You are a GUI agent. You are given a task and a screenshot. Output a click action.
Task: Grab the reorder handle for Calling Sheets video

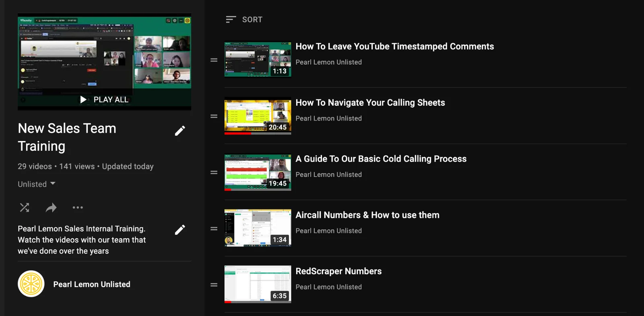pyautogui.click(x=214, y=116)
